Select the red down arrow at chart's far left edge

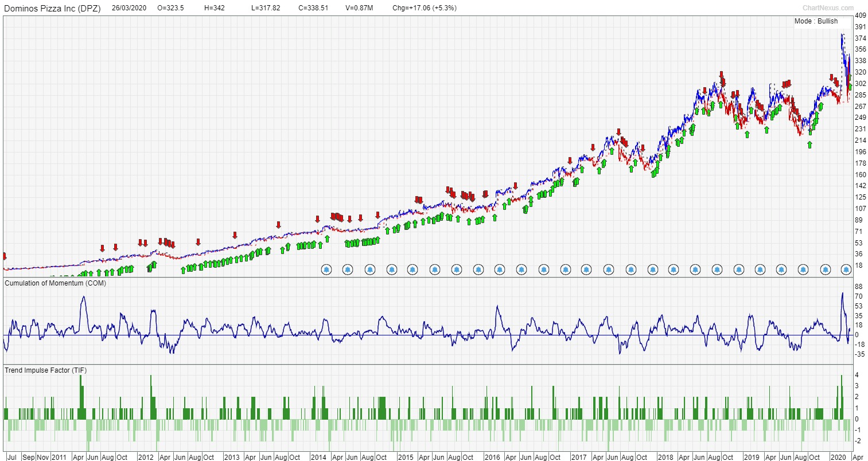pos(5,256)
